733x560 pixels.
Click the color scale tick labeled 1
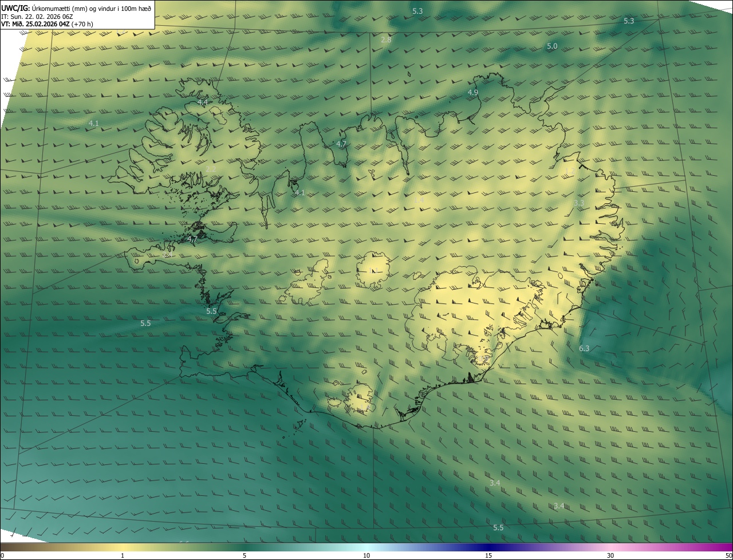[123, 556]
